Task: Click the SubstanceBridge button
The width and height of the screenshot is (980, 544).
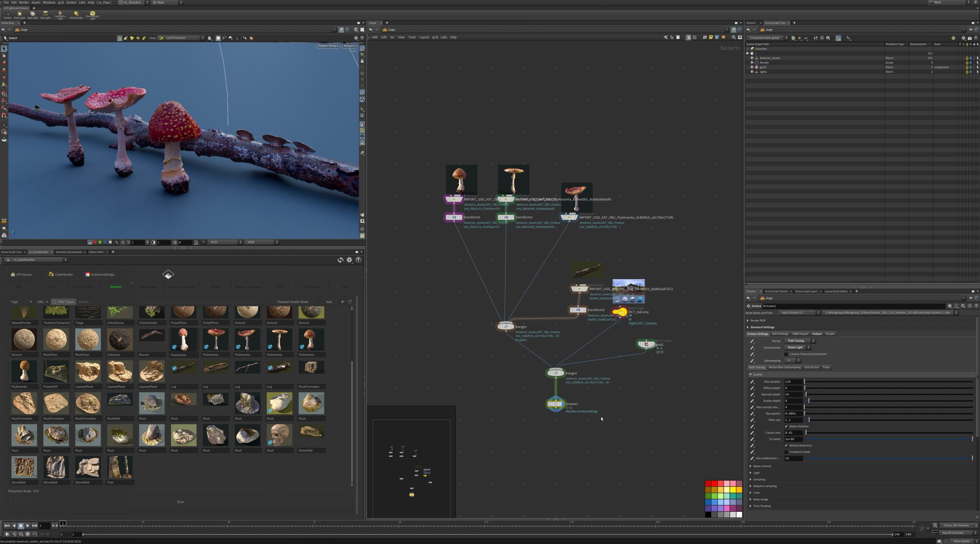Action: (100, 274)
